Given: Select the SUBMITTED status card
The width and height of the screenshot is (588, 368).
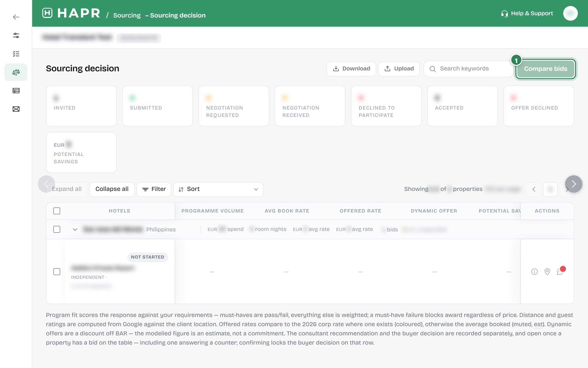Looking at the screenshot, I should 157,106.
